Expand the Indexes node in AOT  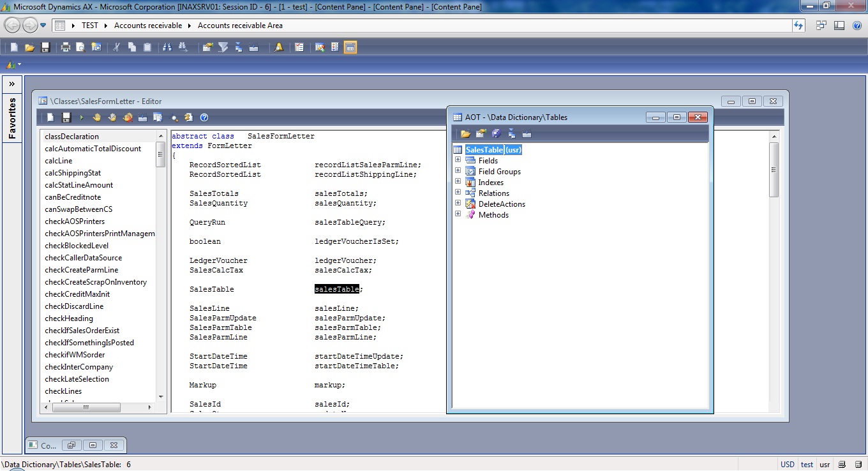pos(458,182)
